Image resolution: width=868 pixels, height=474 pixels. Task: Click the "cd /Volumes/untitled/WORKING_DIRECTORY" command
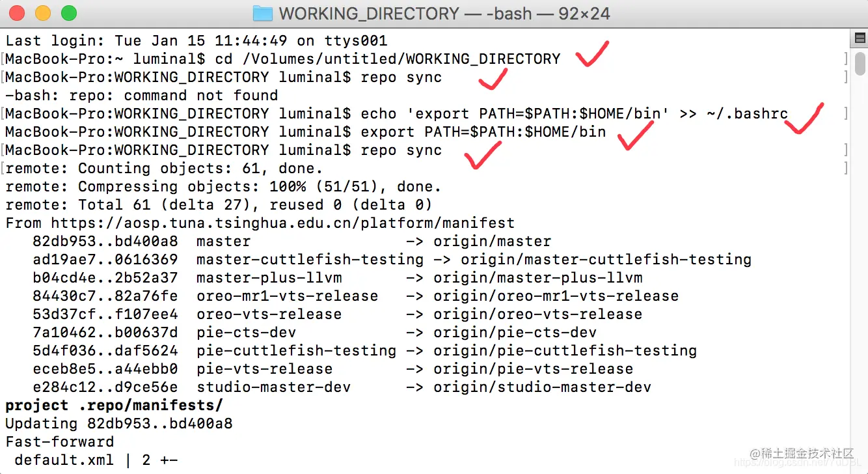[x=388, y=59]
